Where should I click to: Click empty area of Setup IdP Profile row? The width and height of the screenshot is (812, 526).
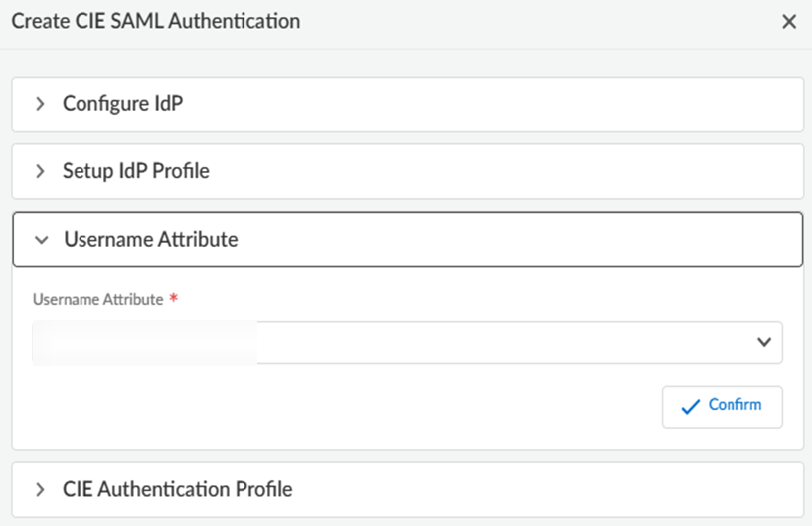pos(497,171)
